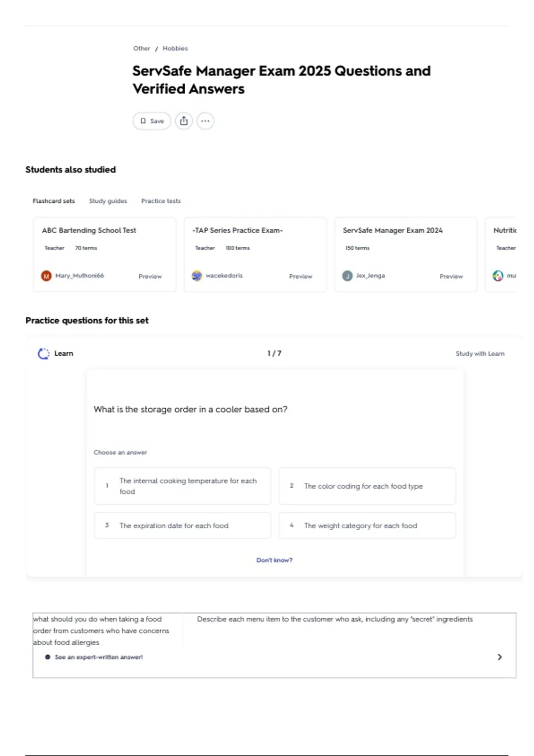Click the Mary_Muthoni66 username
Viewport: 534px width, 756px height.
[80, 276]
